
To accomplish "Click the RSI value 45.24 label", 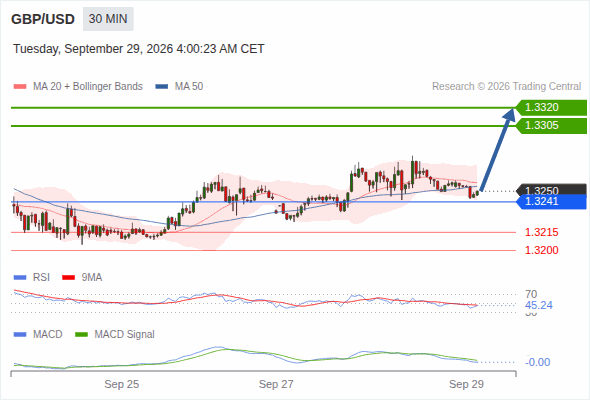I will pyautogui.click(x=539, y=305).
